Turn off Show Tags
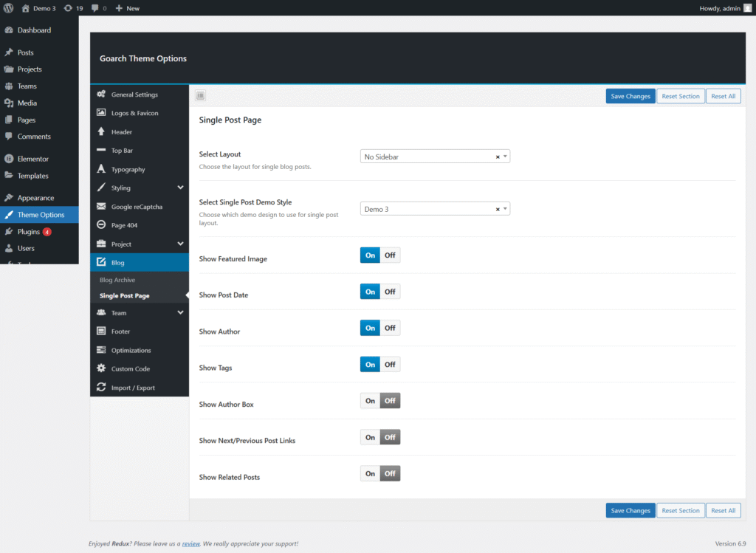This screenshot has width=756, height=553. [x=390, y=365]
